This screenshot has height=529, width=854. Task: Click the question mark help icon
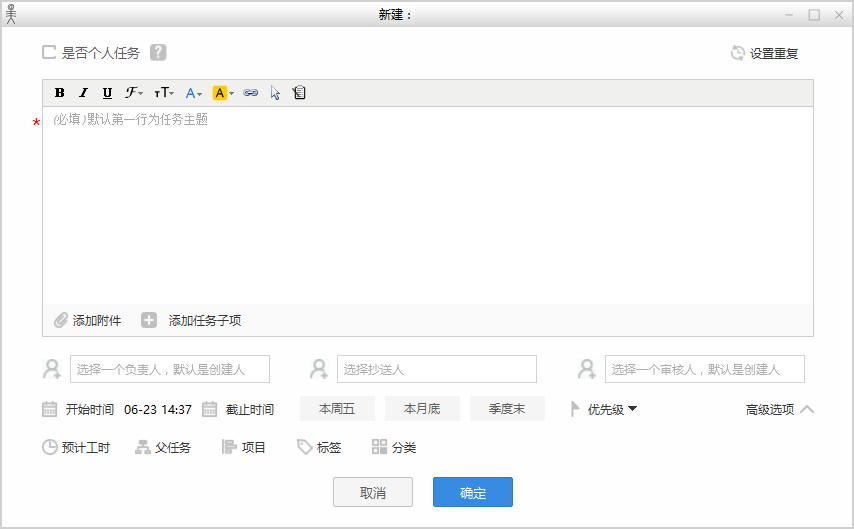click(158, 53)
